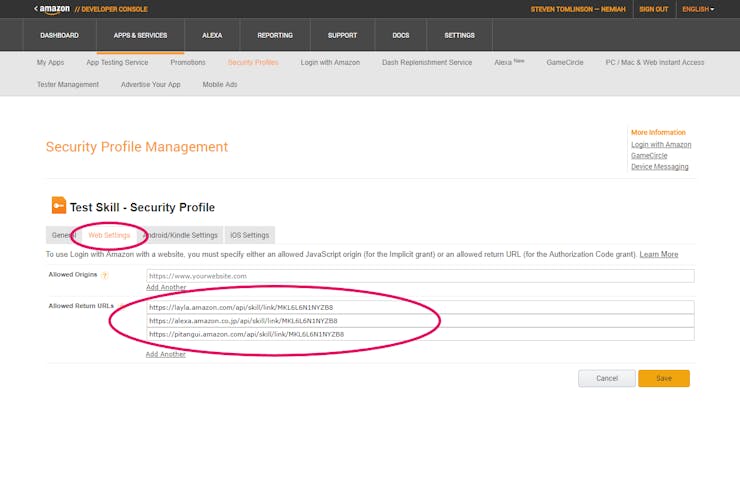Open Tester Management

click(68, 84)
